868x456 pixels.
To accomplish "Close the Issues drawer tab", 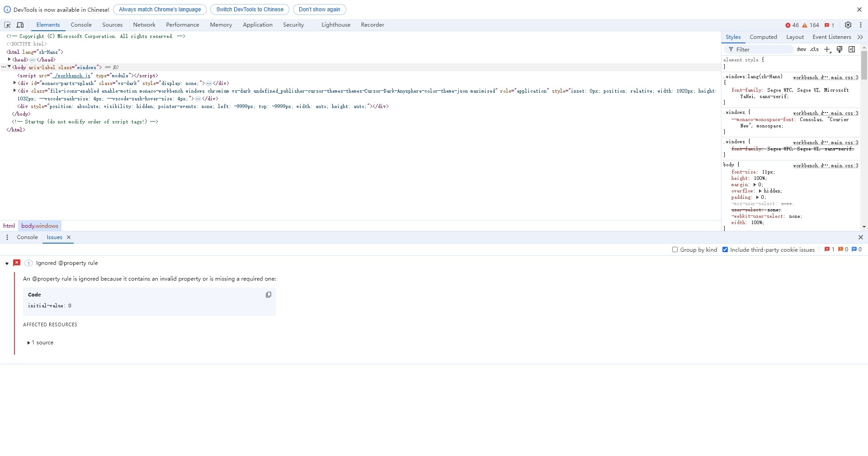I will (69, 237).
